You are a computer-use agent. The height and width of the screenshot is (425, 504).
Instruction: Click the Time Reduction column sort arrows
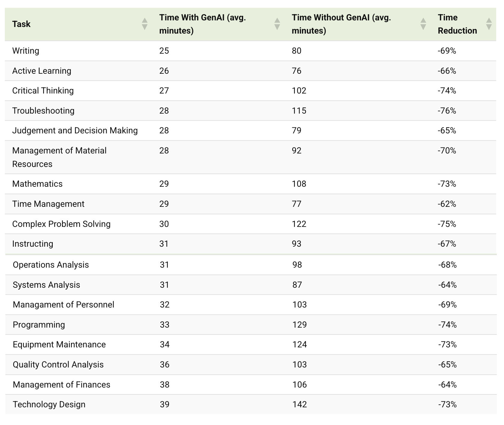click(489, 24)
